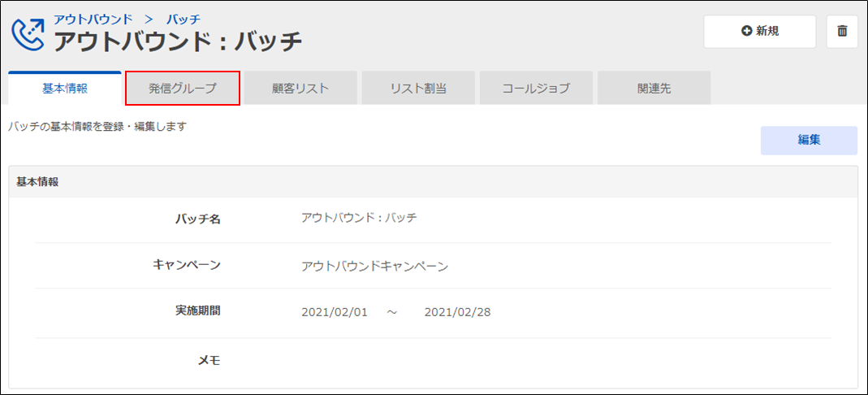Open the 関連先 tab
Screen dimensions: 868x395
point(654,89)
